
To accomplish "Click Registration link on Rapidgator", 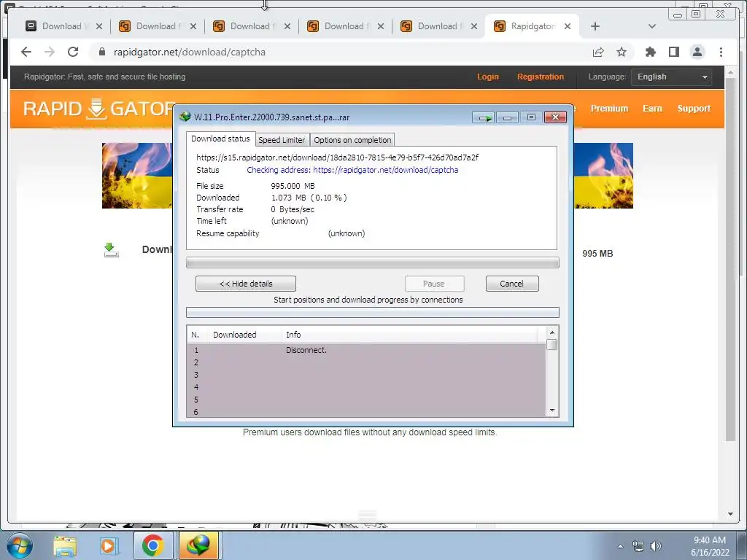I will click(x=541, y=77).
